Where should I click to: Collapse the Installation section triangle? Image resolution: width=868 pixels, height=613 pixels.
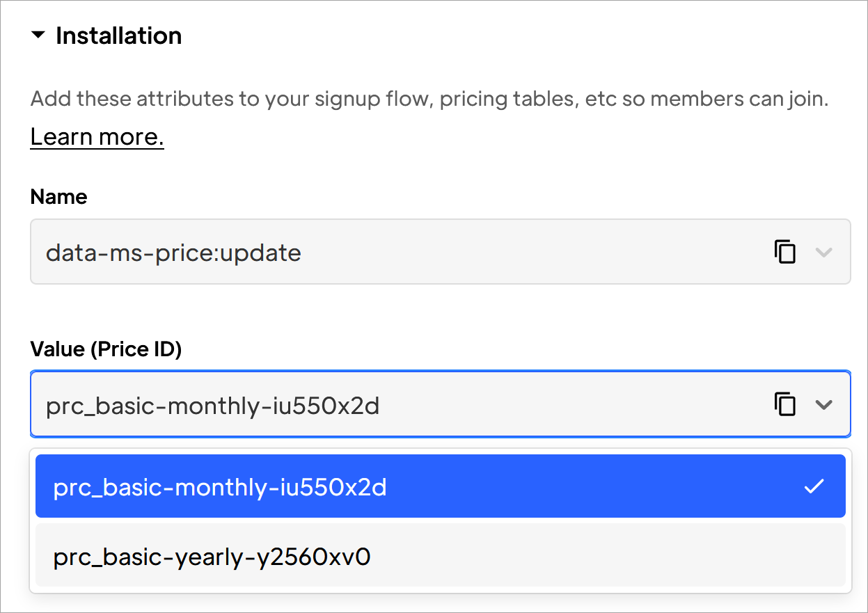(38, 35)
